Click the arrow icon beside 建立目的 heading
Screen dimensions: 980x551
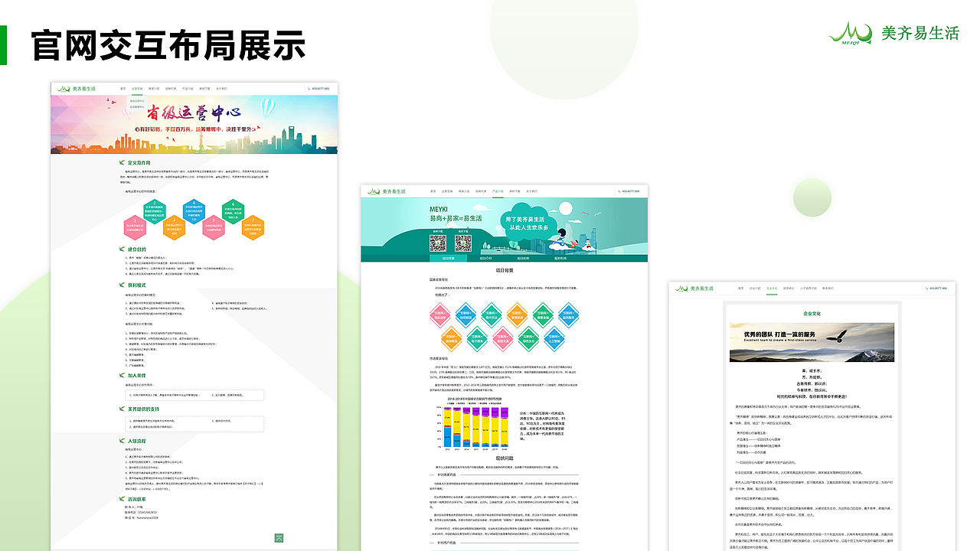122,249
